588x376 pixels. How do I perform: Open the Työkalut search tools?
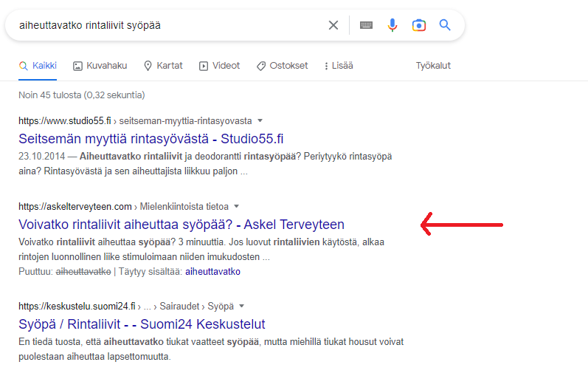(433, 66)
